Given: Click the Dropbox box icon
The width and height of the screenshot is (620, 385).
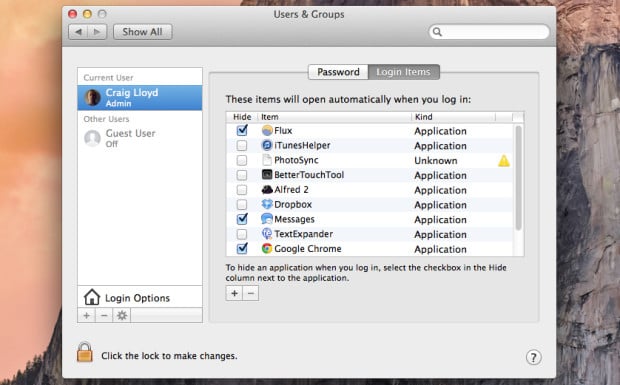Looking at the screenshot, I should click(x=267, y=204).
